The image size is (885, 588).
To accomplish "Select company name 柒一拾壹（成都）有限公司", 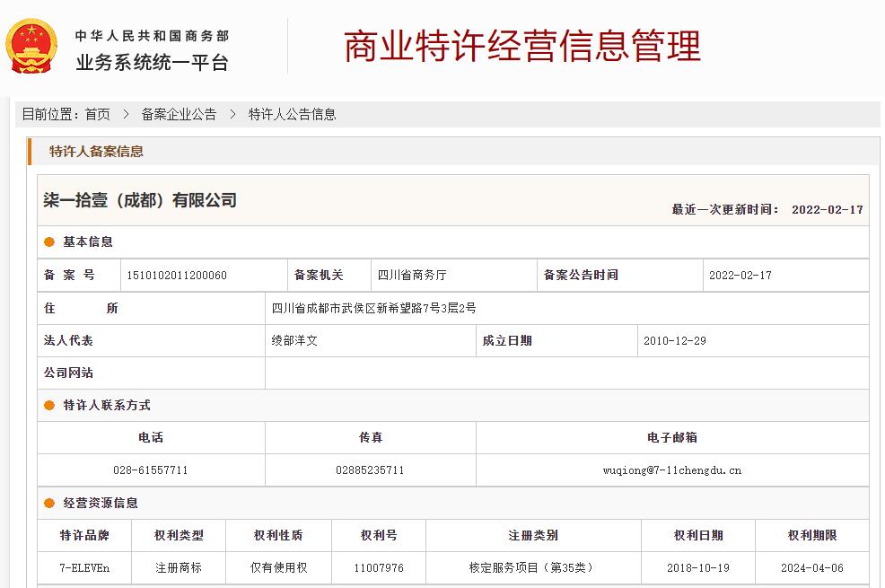I will (140, 200).
